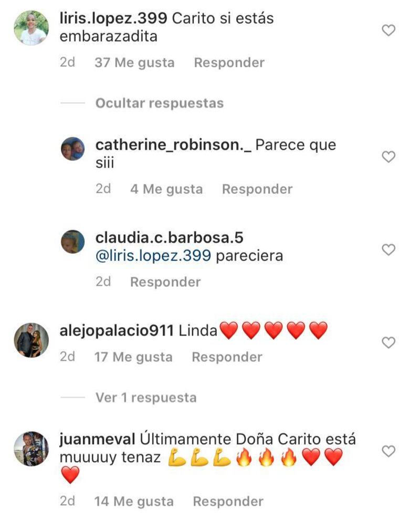Open claudia.c.barbosa.5 avatar
The image size is (420, 520).
pos(73,242)
